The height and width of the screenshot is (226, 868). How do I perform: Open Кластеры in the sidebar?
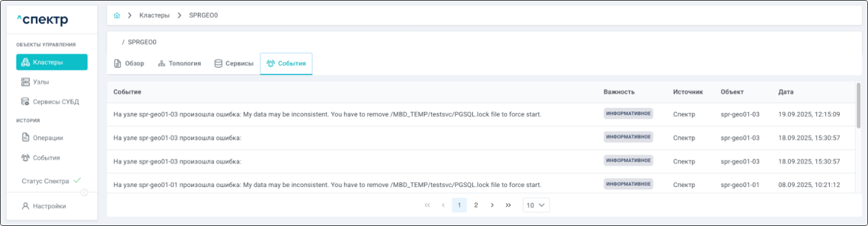click(x=52, y=62)
